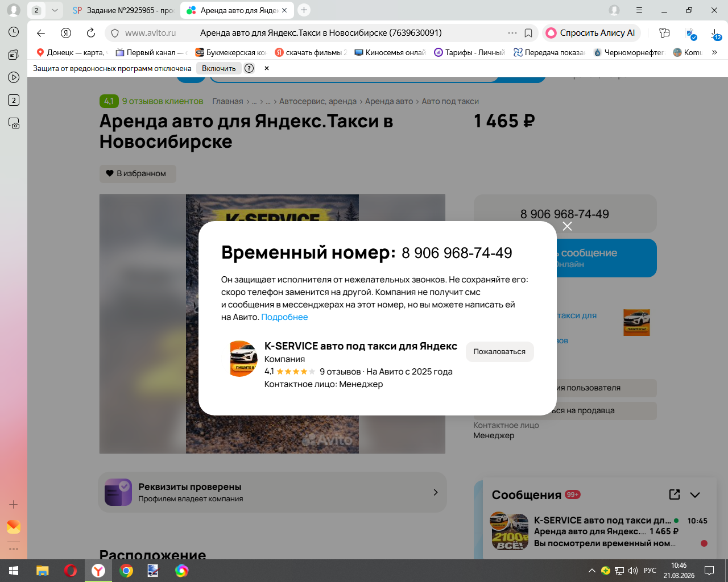The image size is (728, 582).
Task: Open Windows Start menu
Action: point(14,571)
